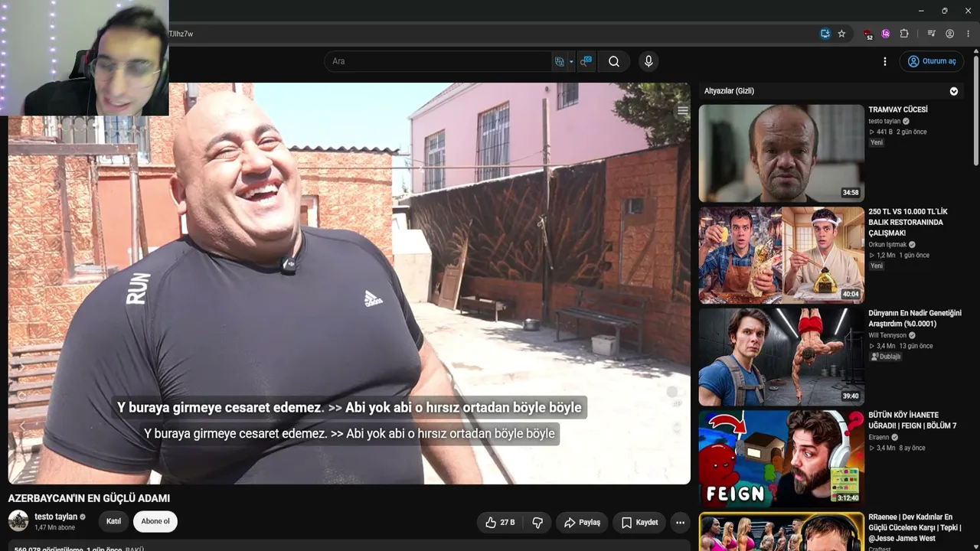Open the browser Extensions puzzle icon

904,34
